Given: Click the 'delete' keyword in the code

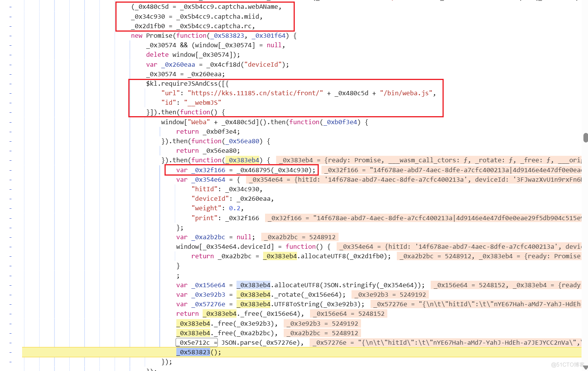Looking at the screenshot, I should coord(157,55).
